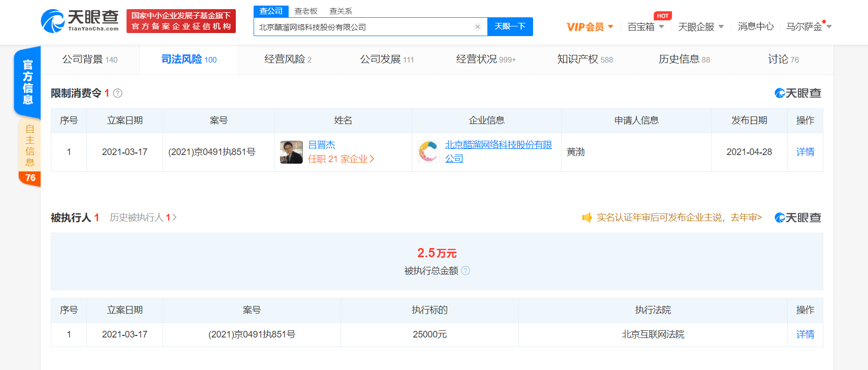This screenshot has height=370, width=868.
Task: Click the company logo icon for 北京醋溜网络
Action: click(428, 152)
